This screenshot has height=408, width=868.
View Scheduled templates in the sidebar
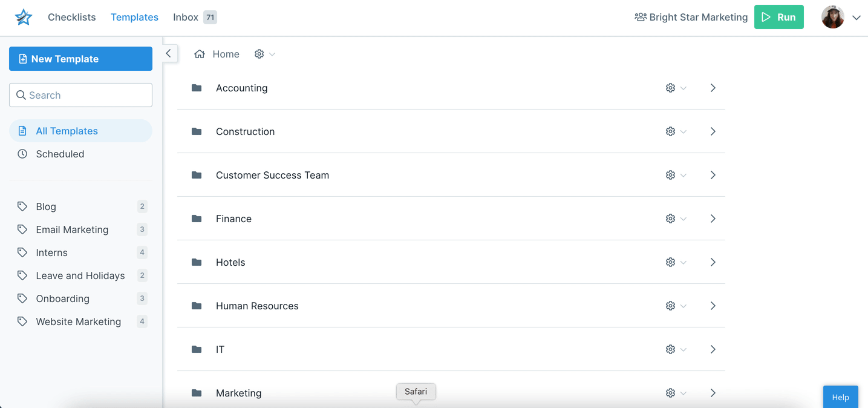(81, 154)
